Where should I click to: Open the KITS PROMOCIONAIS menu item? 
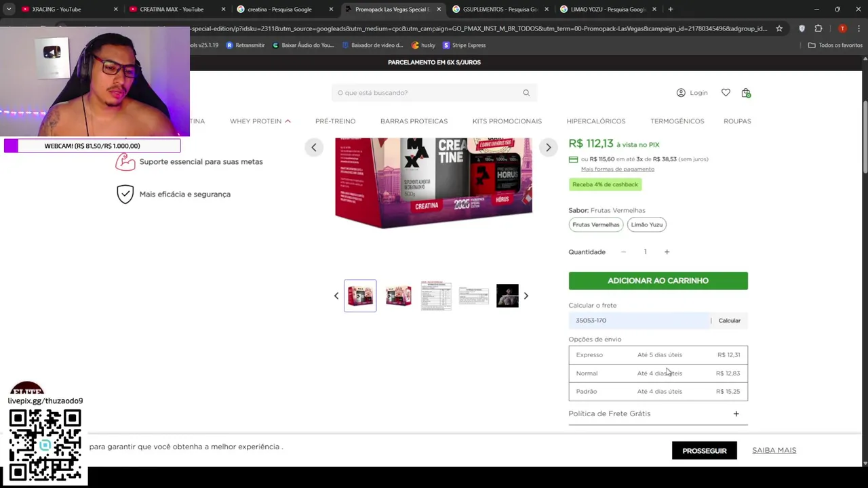click(507, 121)
